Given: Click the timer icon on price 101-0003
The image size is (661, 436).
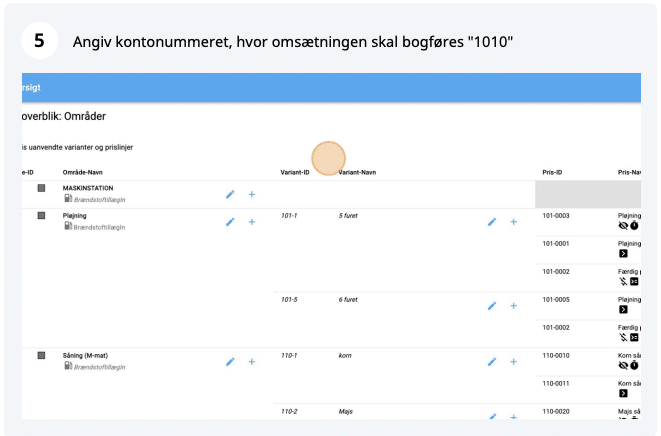Looking at the screenshot, I should click(x=634, y=226).
